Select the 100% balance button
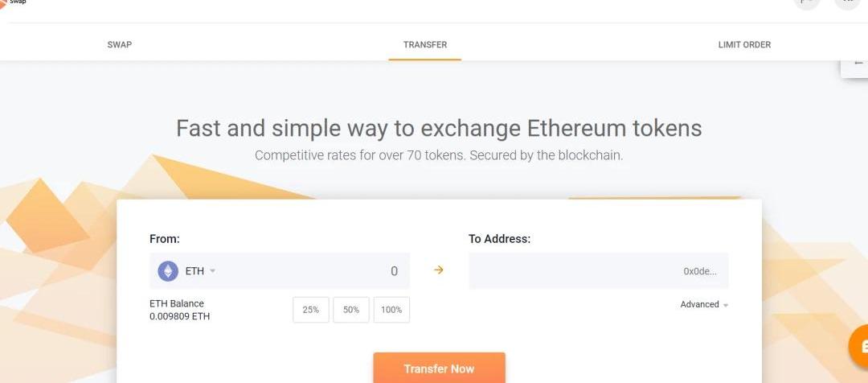Viewport: 868px width, 383px height. (x=391, y=310)
